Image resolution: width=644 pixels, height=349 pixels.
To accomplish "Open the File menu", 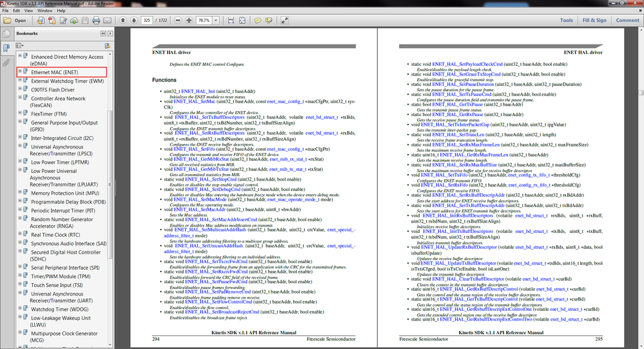I will (x=5, y=11).
